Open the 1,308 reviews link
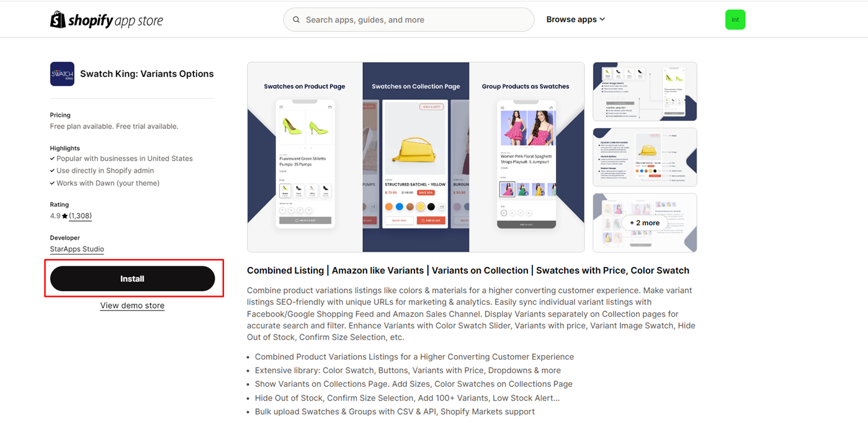 80,216
